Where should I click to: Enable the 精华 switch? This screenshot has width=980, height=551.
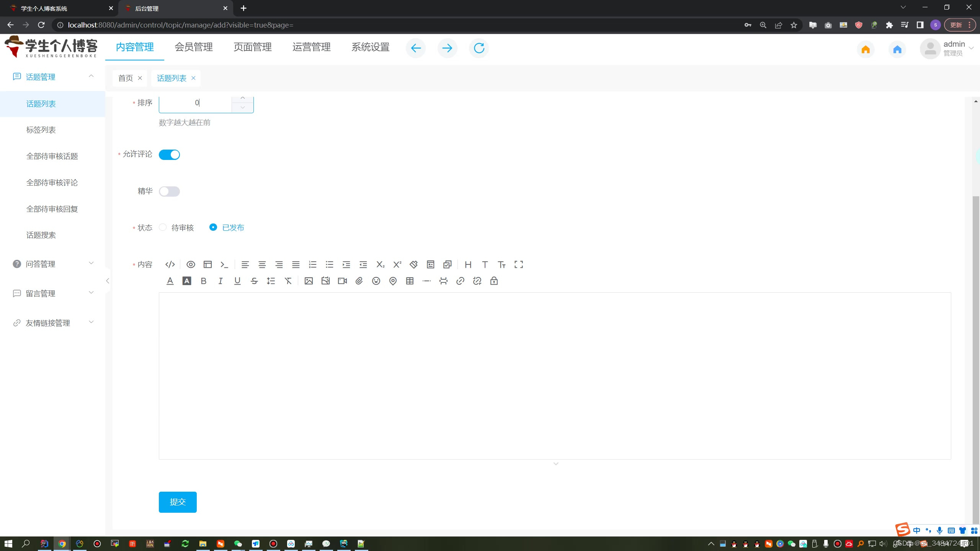[x=169, y=191]
